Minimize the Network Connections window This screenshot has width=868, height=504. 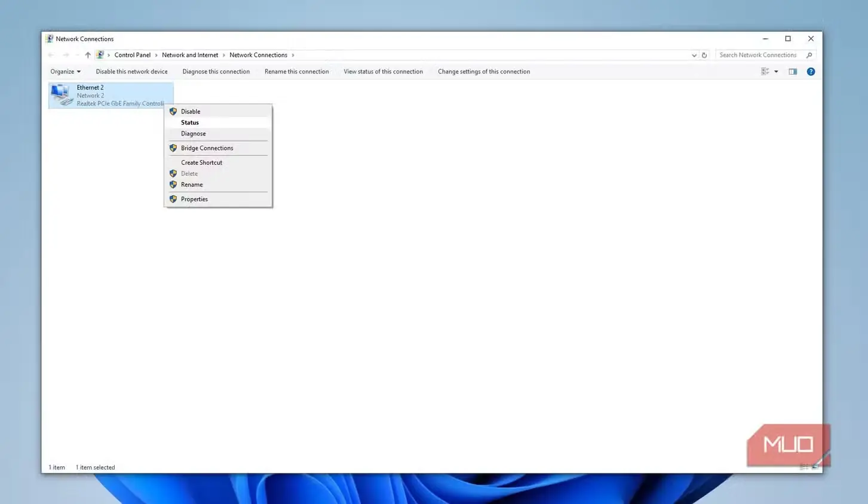click(765, 39)
